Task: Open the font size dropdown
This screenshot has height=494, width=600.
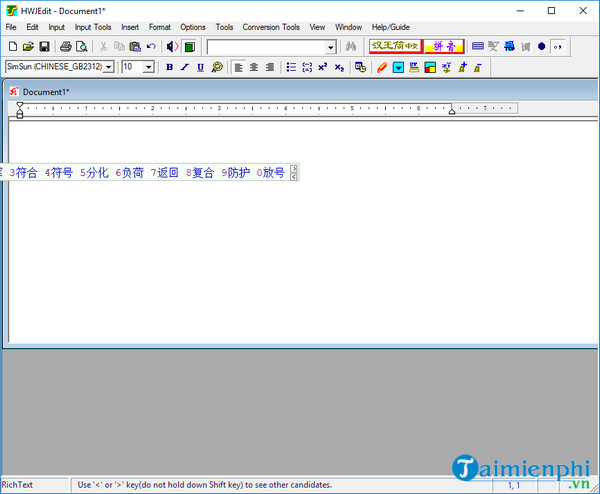Action: [x=149, y=67]
